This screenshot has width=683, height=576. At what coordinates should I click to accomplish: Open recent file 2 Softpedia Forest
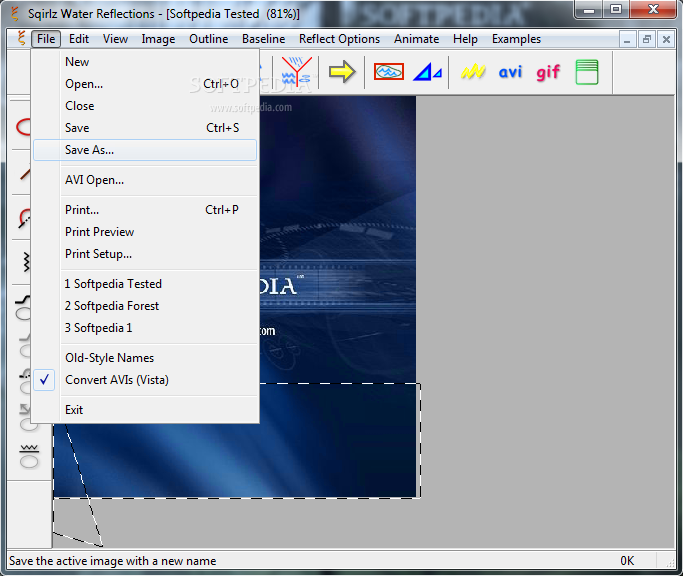[x=145, y=306]
